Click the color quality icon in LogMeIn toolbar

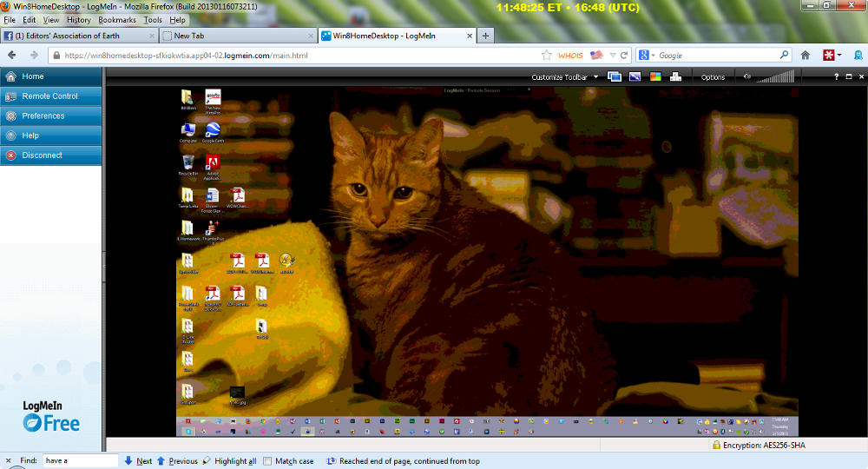coord(655,77)
